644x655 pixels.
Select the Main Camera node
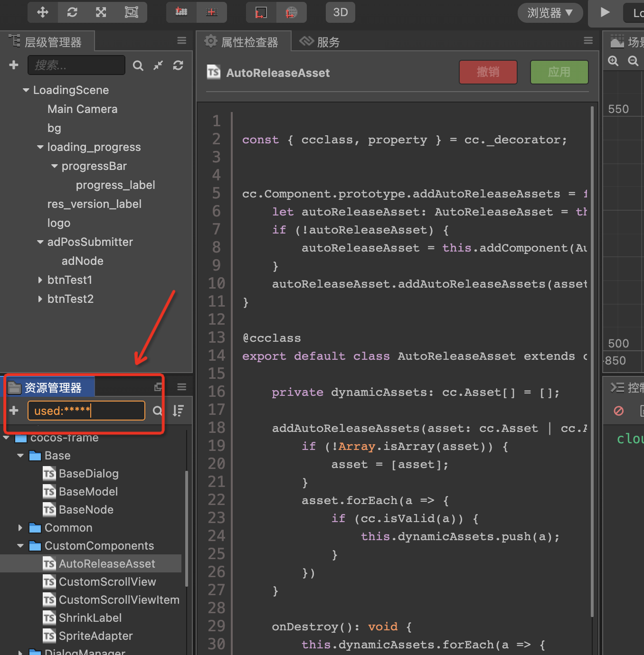coord(83,109)
